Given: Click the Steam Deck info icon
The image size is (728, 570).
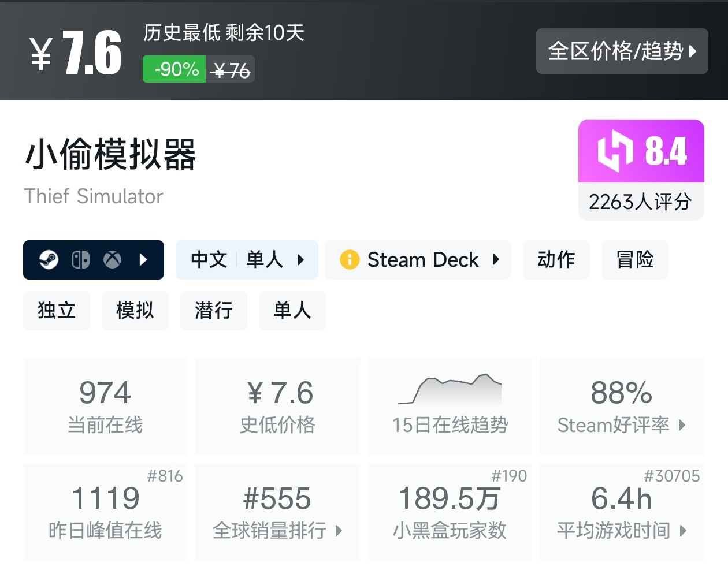Looking at the screenshot, I should click(x=350, y=260).
